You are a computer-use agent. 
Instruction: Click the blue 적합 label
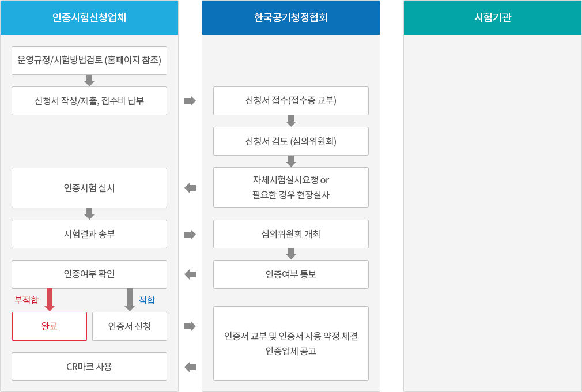pyautogui.click(x=146, y=300)
